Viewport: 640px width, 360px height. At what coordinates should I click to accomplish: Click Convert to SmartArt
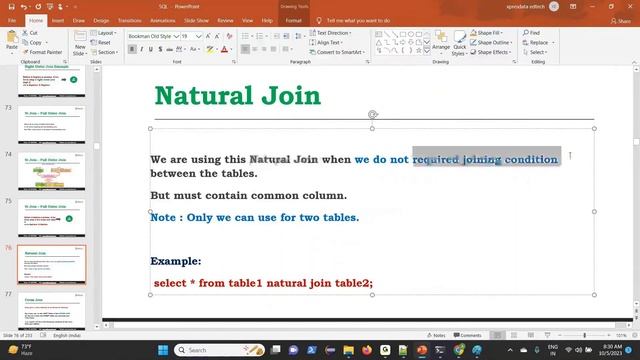(337, 52)
